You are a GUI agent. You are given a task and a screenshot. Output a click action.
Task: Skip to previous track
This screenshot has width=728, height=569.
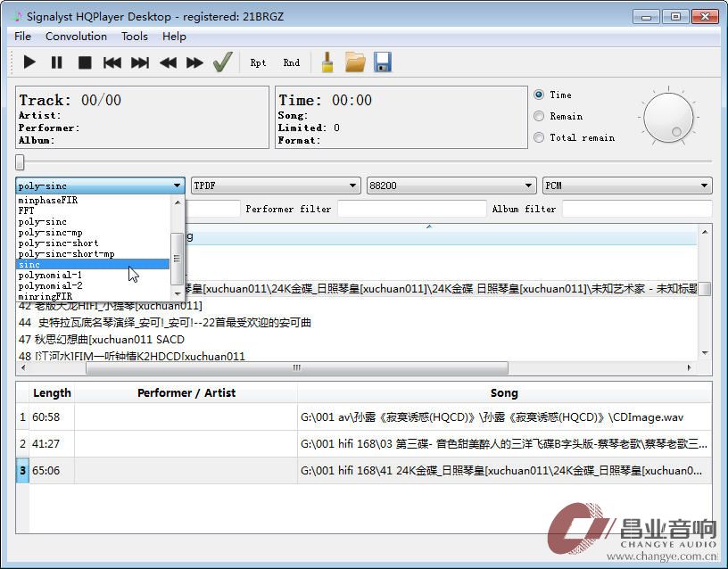(112, 62)
